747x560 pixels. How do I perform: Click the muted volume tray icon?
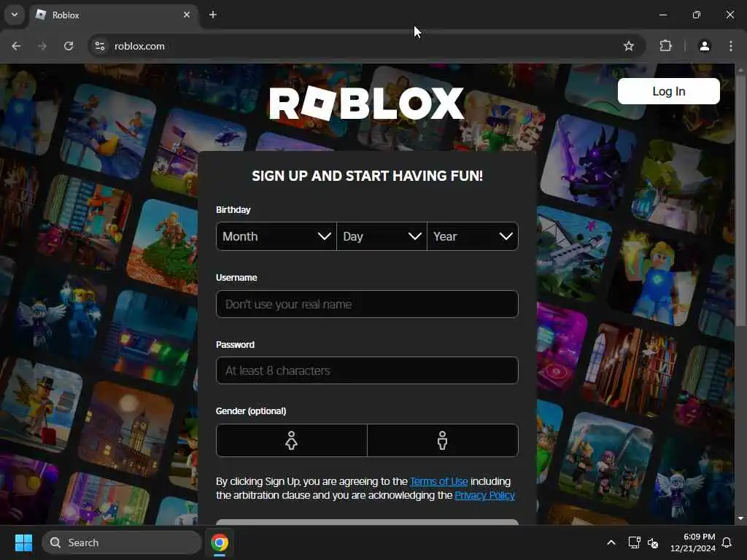coord(653,542)
